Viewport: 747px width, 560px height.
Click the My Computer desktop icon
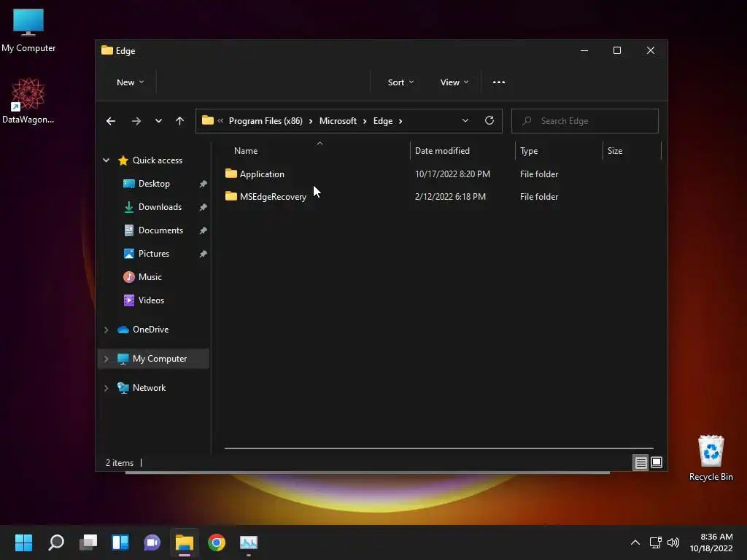pyautogui.click(x=28, y=30)
